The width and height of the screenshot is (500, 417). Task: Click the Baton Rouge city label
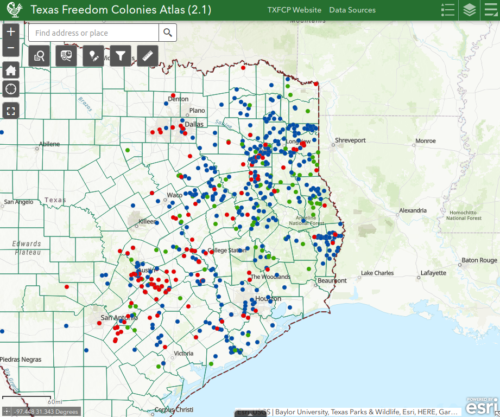[479, 260]
